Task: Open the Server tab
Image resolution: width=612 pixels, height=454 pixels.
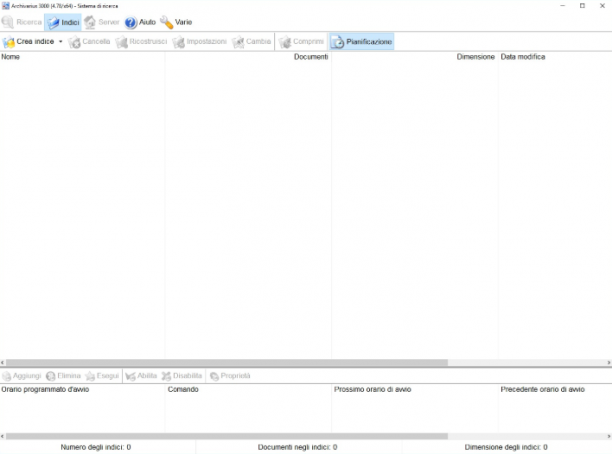Action: pos(101,22)
